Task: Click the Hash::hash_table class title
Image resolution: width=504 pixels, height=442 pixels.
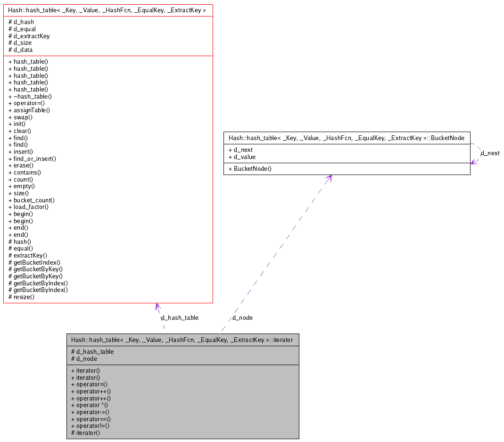Action: (107, 9)
